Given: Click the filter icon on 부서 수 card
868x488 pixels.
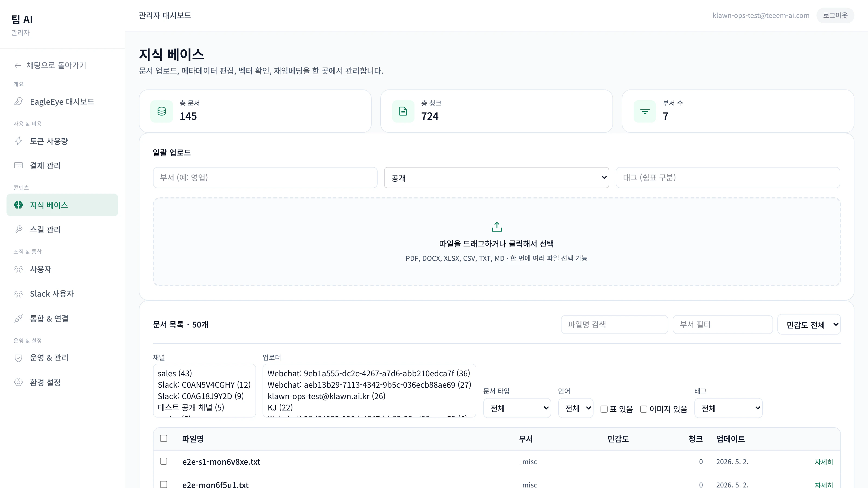Looking at the screenshot, I should tap(644, 111).
